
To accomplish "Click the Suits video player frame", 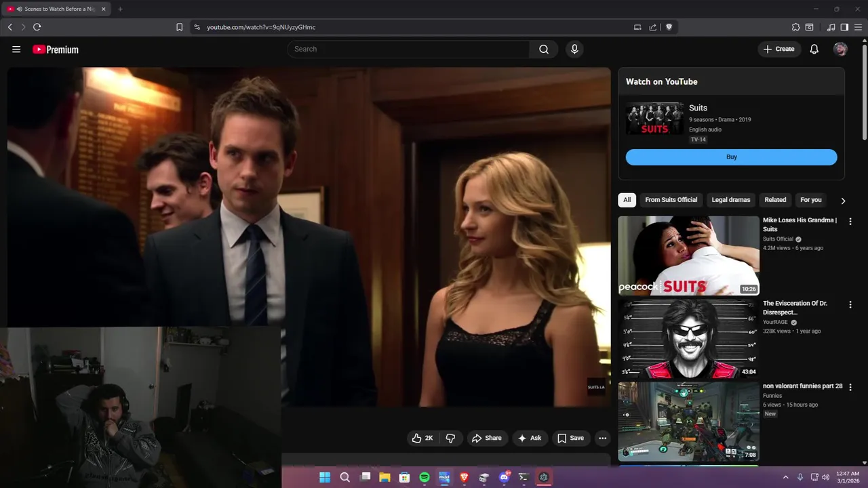I will pyautogui.click(x=309, y=237).
